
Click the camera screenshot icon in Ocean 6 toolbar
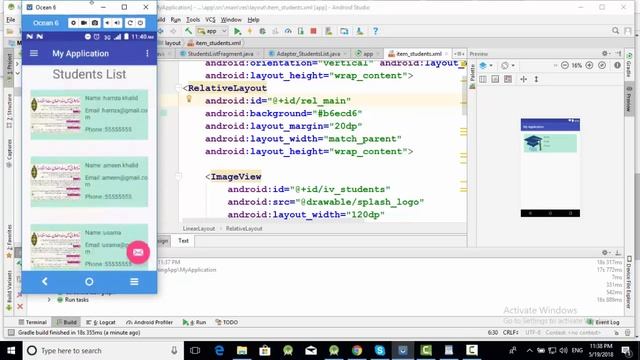point(95,23)
